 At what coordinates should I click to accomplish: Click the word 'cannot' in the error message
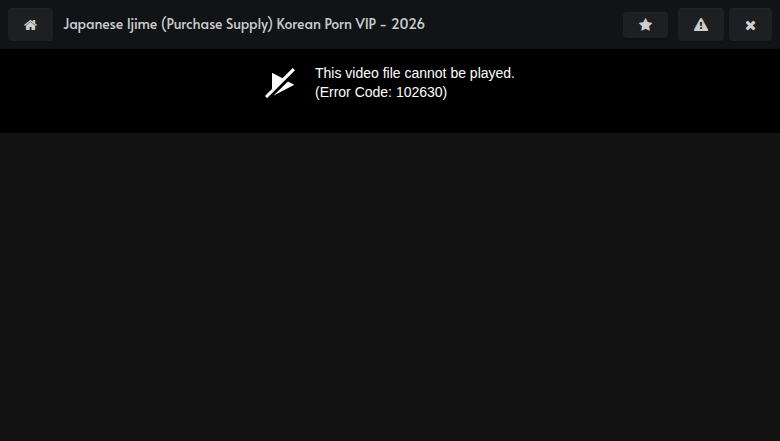(427, 73)
